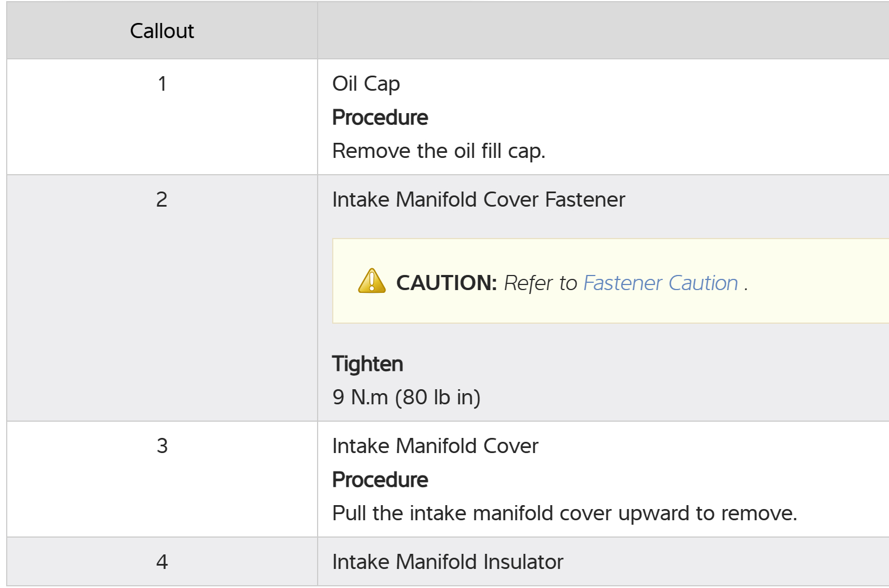Click the 'Refer to' text in caution box
This screenshot has width=889, height=588.
(540, 283)
